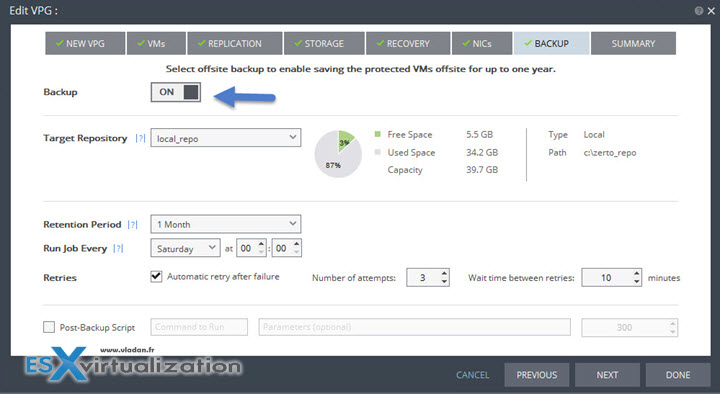This screenshot has width=720, height=394.
Task: Decrease the minutes value for job time
Action: point(297,252)
